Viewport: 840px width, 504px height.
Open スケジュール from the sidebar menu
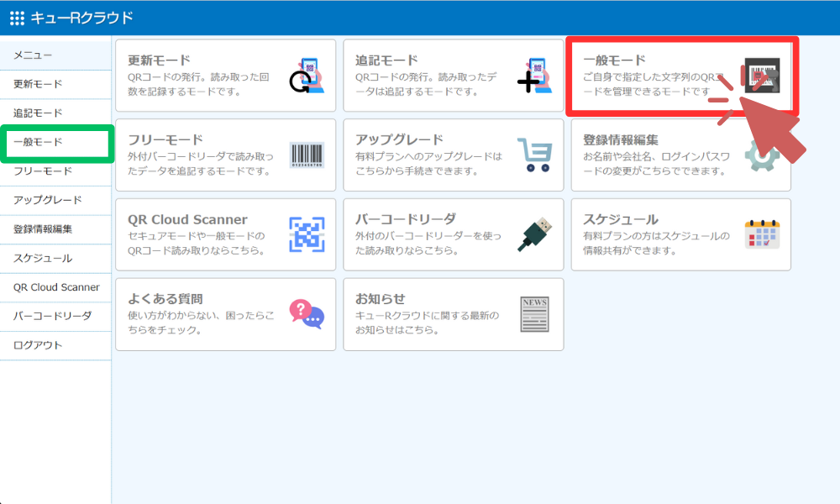tap(55, 258)
